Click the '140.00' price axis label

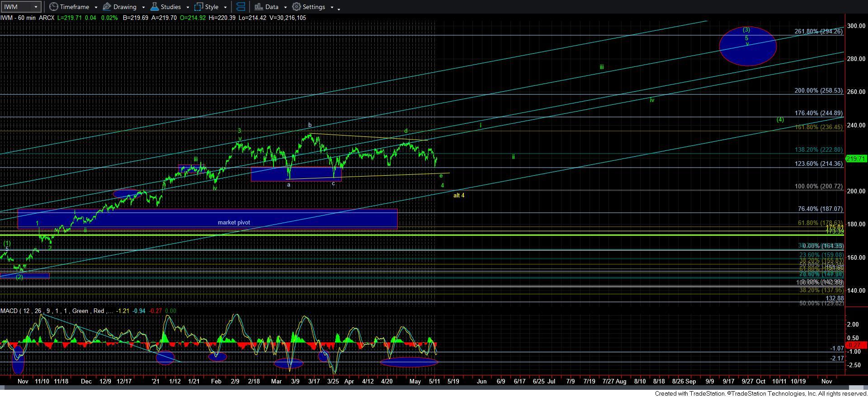[856, 291]
